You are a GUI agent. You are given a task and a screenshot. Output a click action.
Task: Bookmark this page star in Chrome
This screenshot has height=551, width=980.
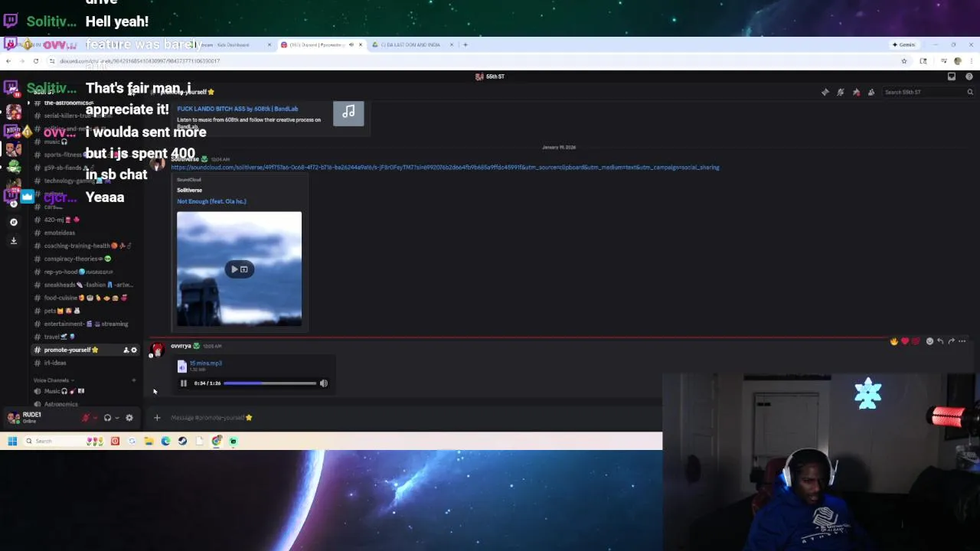904,61
